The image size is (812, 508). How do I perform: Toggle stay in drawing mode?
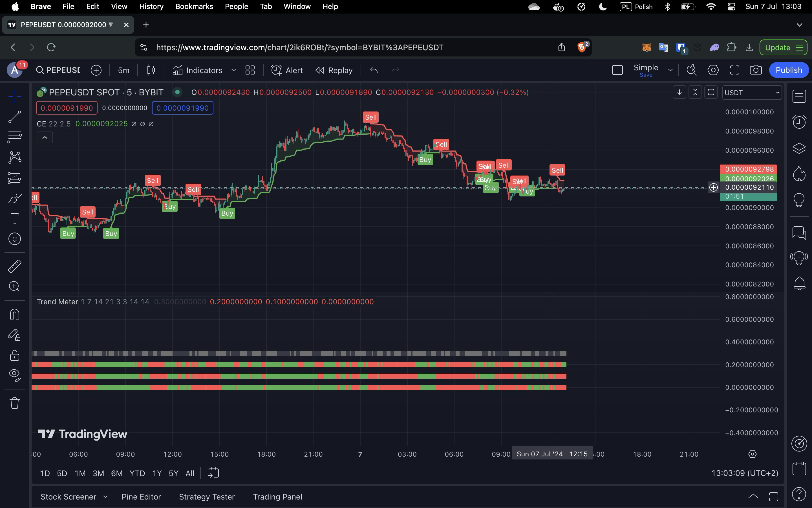(x=14, y=335)
